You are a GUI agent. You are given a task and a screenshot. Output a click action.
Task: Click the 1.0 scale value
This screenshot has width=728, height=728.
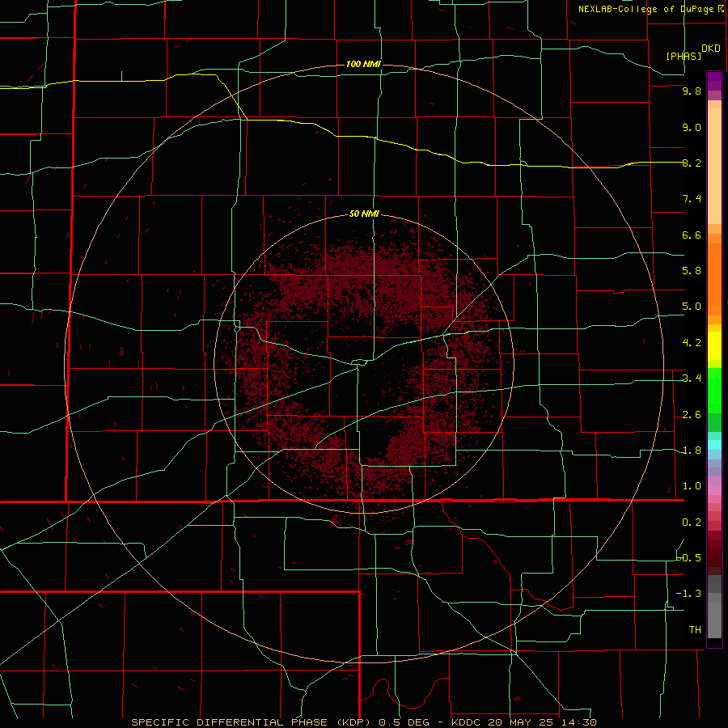(692, 486)
